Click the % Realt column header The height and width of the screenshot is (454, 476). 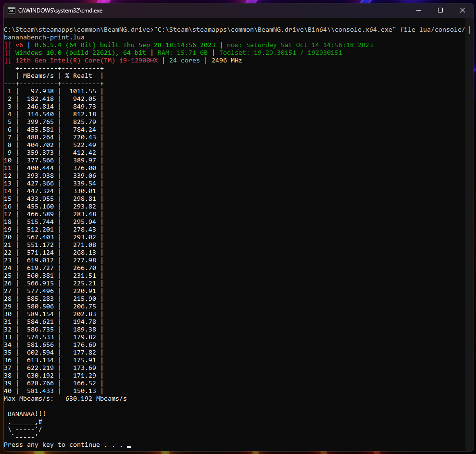coord(79,76)
